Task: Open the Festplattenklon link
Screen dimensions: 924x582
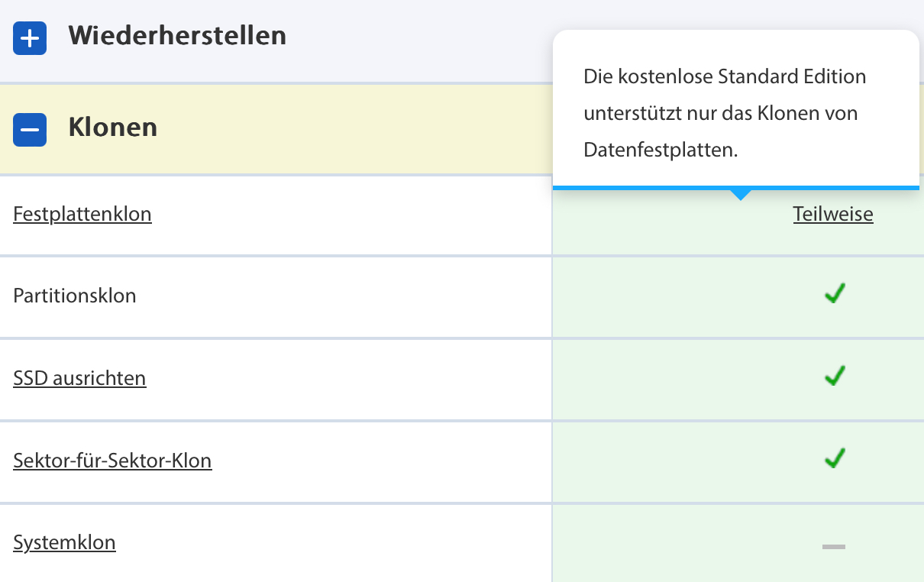Action: pyautogui.click(x=82, y=214)
